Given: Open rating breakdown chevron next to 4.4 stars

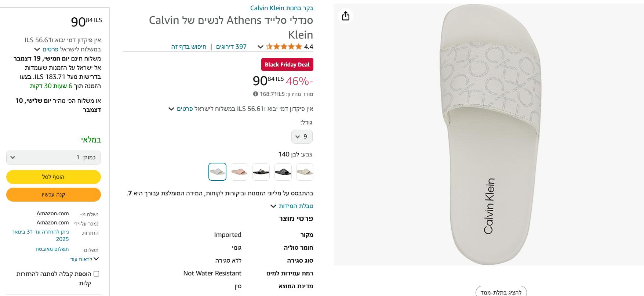Looking at the screenshot, I should pyautogui.click(x=261, y=47).
